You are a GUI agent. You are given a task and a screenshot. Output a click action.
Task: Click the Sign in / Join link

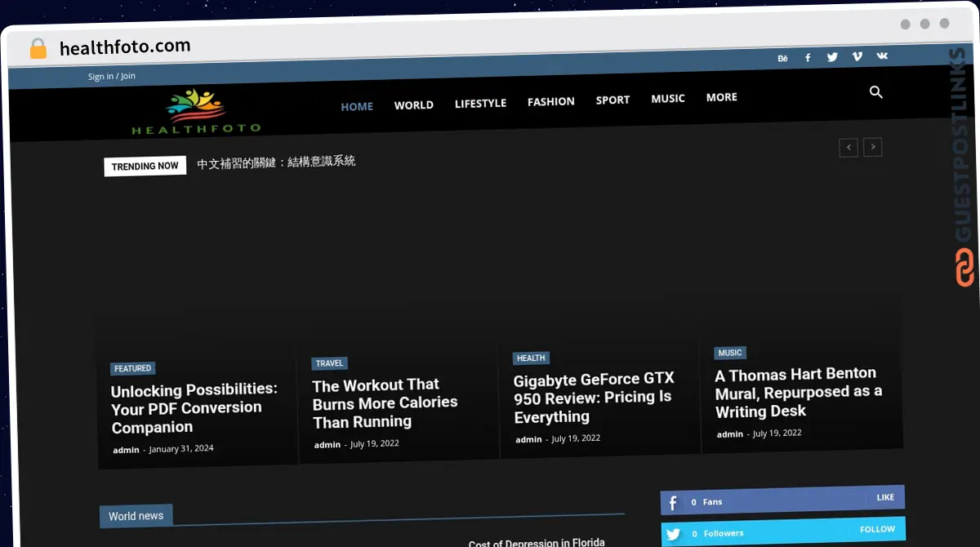point(112,76)
